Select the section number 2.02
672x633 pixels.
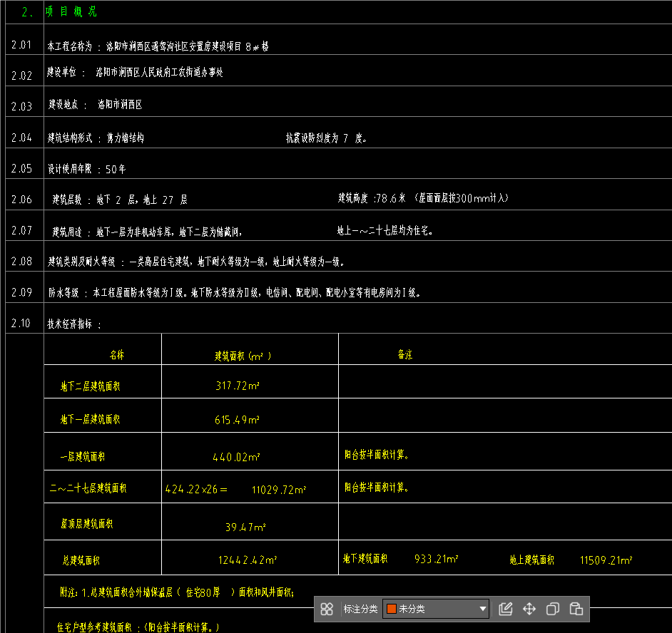point(21,76)
